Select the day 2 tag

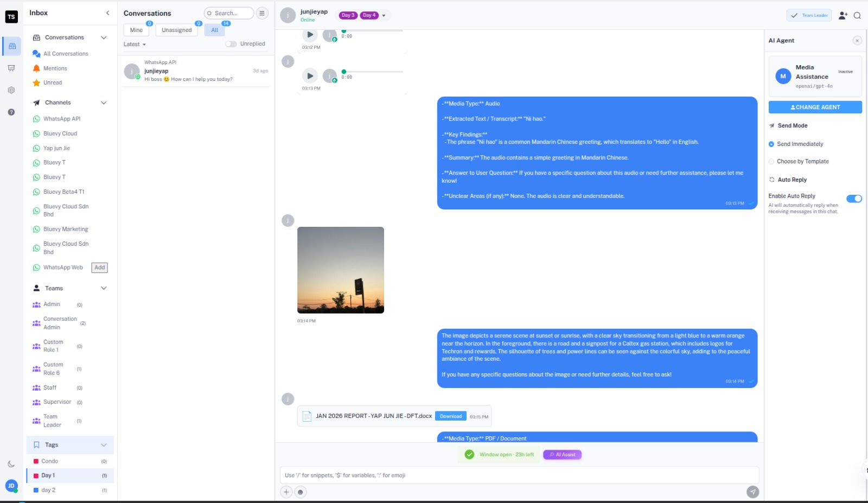pos(70,491)
